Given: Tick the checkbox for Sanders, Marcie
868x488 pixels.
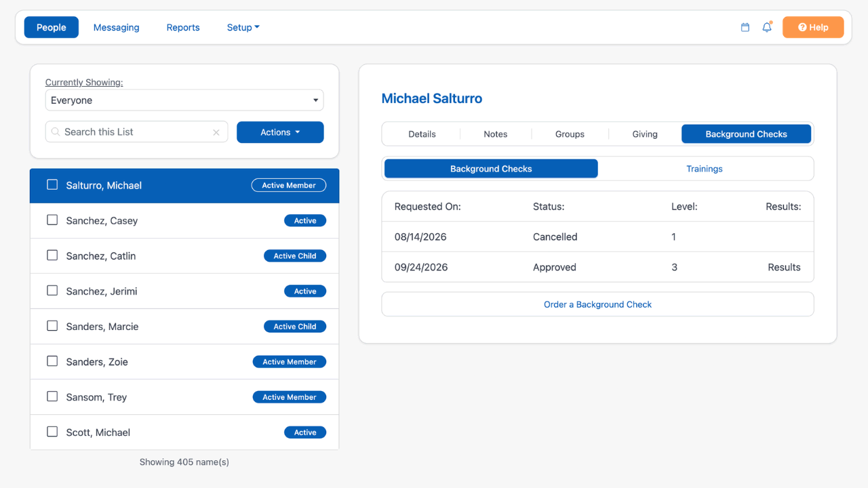Looking at the screenshot, I should coord(52,325).
